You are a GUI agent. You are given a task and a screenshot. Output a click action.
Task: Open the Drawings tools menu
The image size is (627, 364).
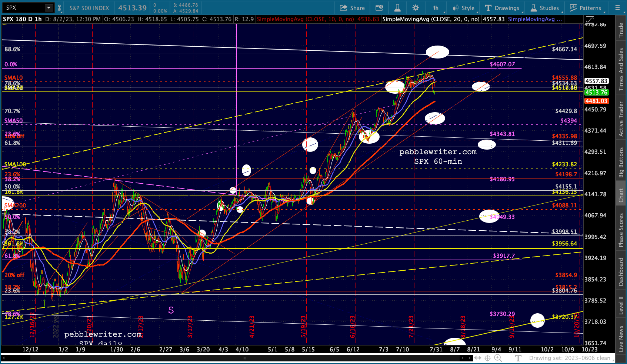(x=502, y=8)
